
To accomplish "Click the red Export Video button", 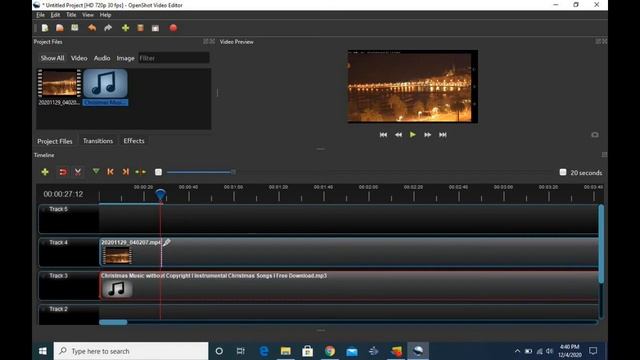I will point(173,28).
